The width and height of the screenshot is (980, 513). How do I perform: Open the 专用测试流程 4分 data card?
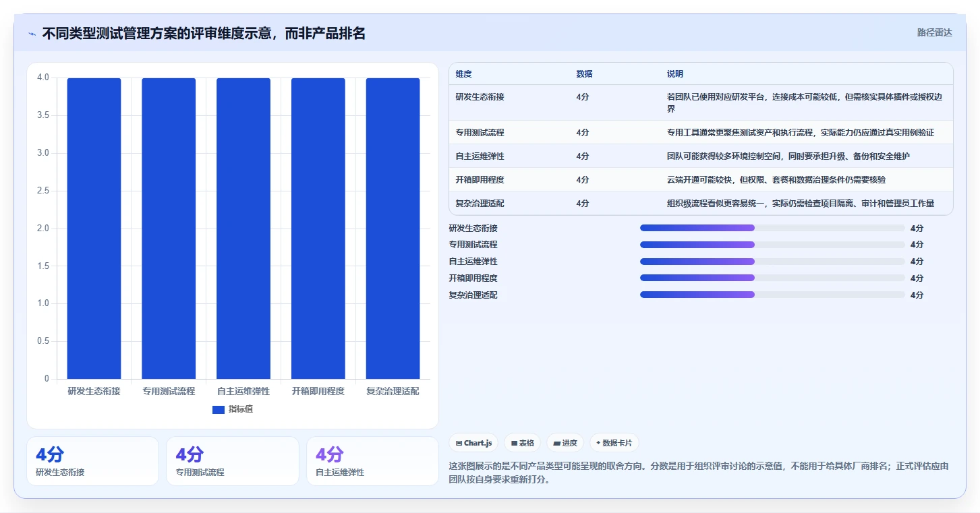click(233, 461)
